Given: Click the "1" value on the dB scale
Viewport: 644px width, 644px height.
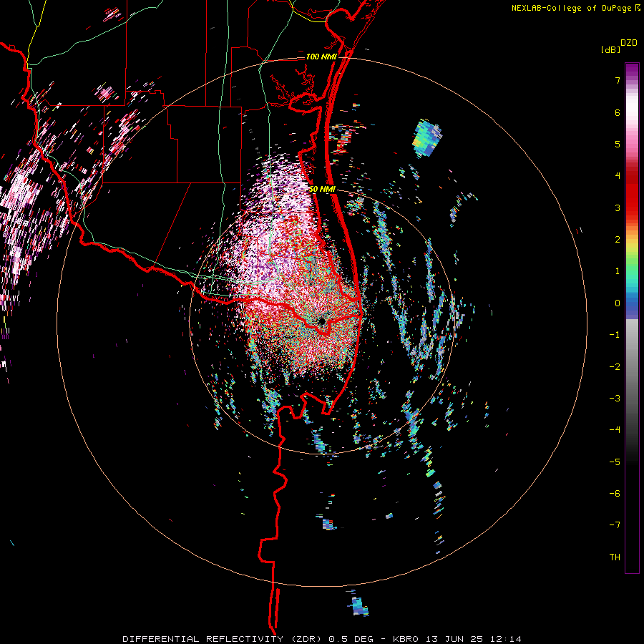Looking at the screenshot, I should click(618, 271).
